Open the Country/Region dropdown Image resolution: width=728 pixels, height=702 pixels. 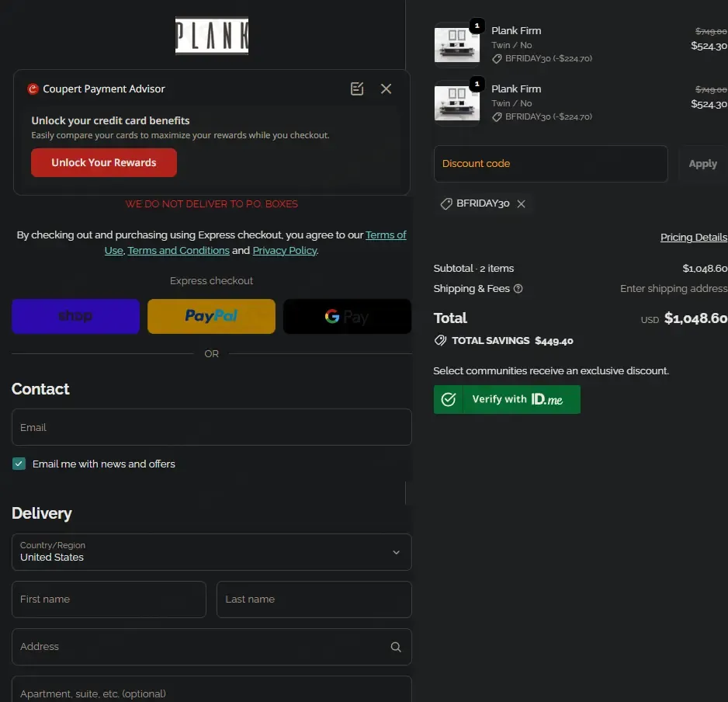(x=211, y=551)
